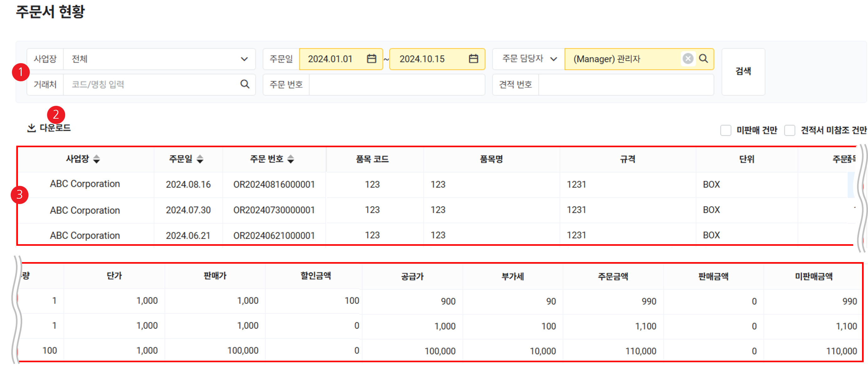The image size is (868, 366).
Task: Click inside the 주문 번호 input field
Action: (397, 84)
